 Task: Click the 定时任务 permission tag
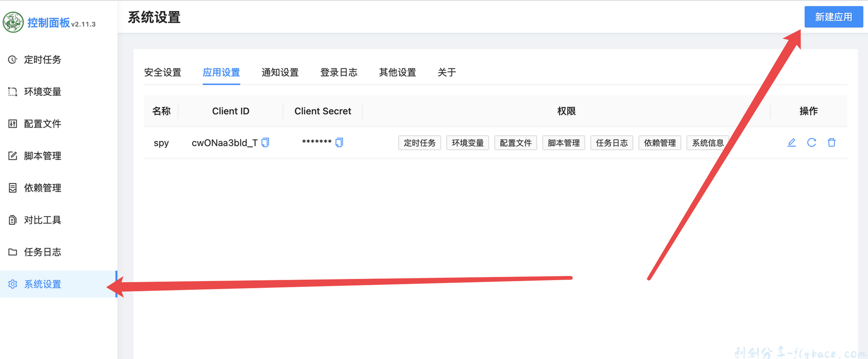420,143
